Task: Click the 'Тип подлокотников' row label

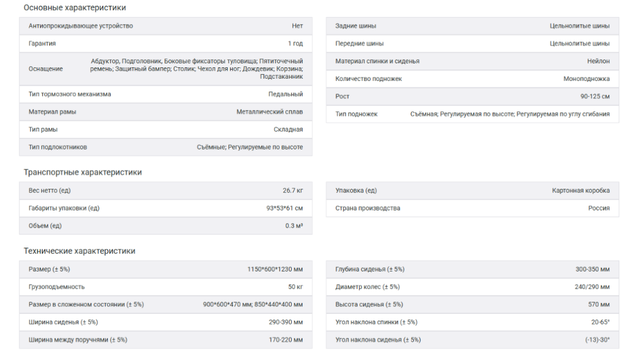Action: 58,147
